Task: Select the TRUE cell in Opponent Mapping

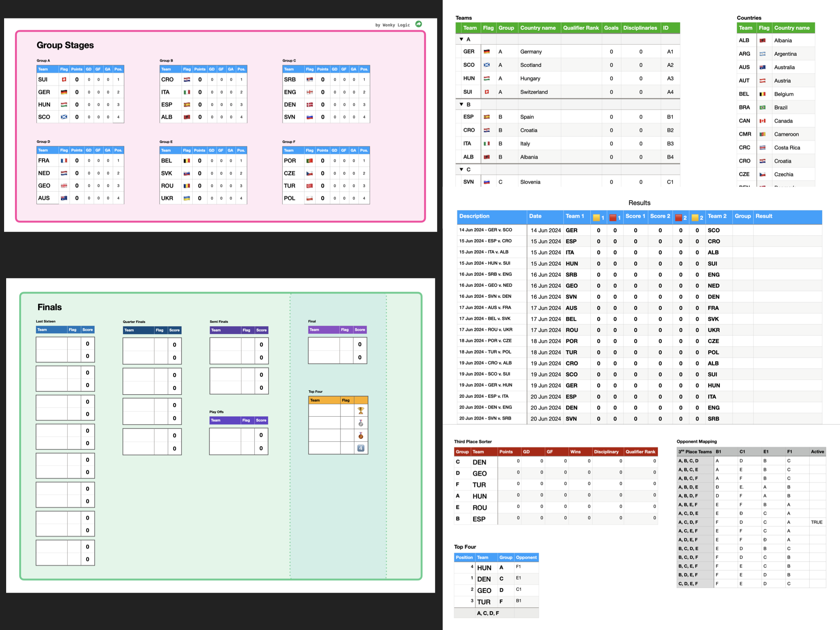Action: (816, 522)
